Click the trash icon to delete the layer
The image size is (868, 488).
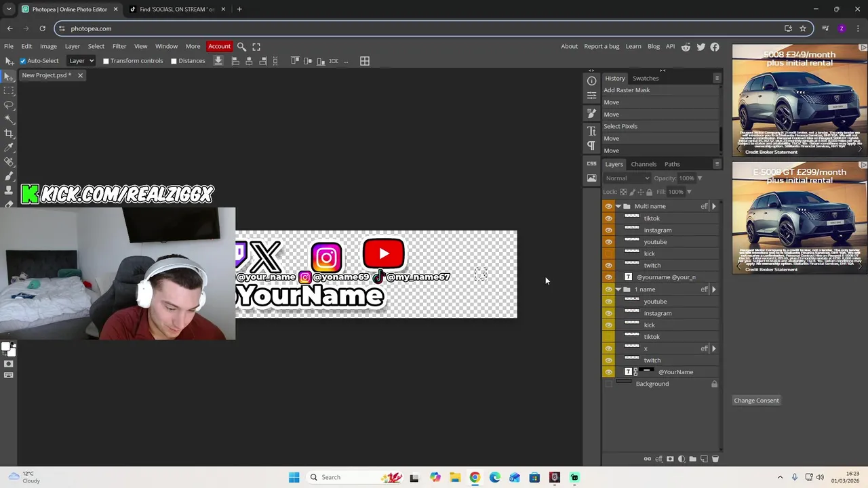[x=715, y=459]
